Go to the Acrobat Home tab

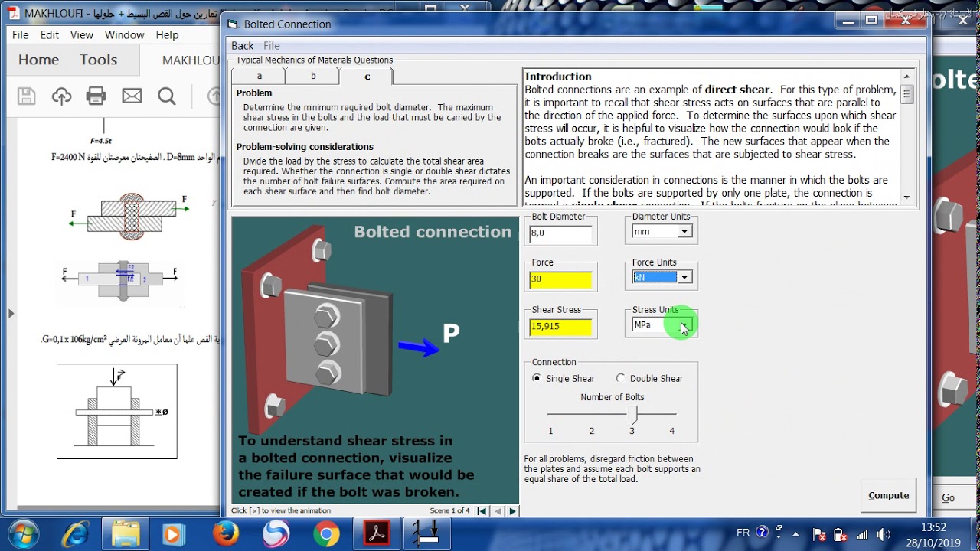(x=38, y=60)
